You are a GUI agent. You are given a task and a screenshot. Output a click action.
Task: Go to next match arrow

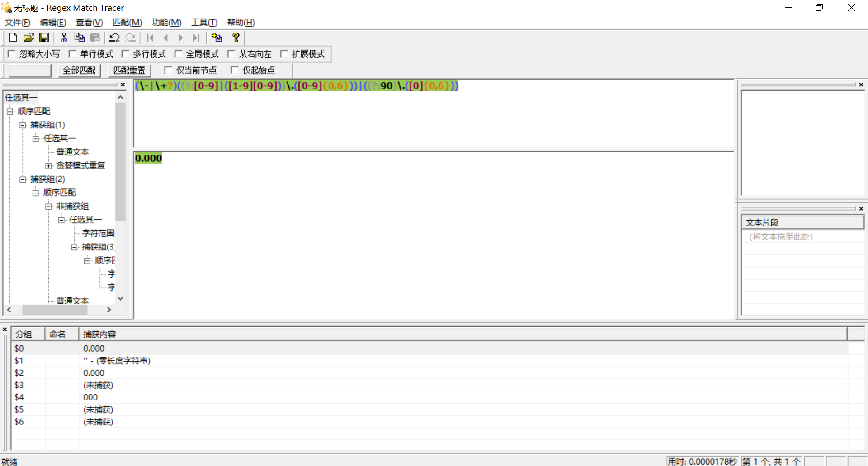coord(181,38)
